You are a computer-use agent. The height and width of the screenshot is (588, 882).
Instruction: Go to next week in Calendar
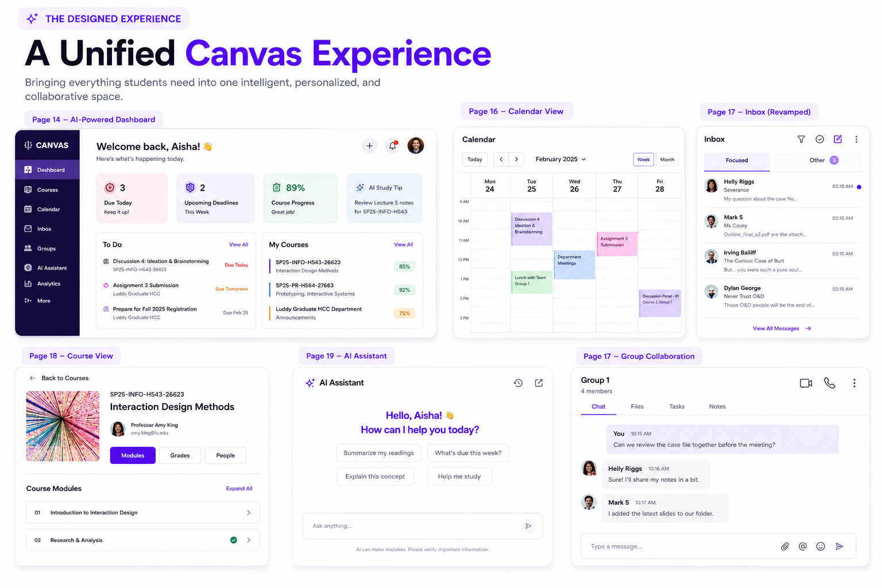[516, 160]
